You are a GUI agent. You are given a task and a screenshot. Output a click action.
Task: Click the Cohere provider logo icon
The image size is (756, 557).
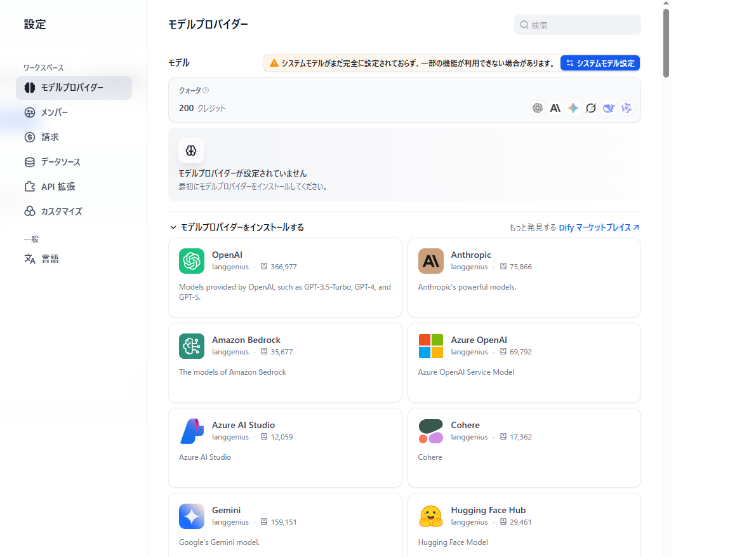(430, 431)
